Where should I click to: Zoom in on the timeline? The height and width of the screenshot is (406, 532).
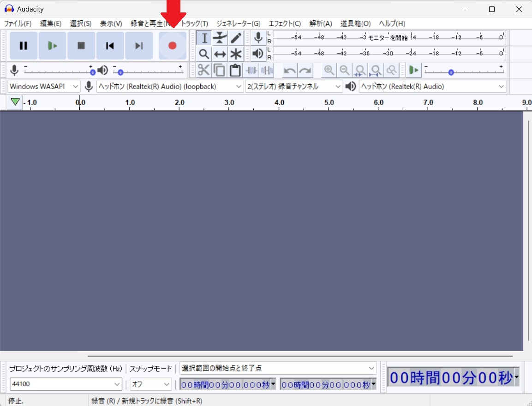(329, 70)
